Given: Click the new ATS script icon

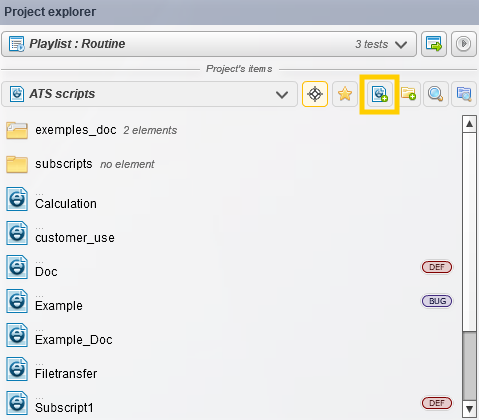Looking at the screenshot, I should pos(380,94).
